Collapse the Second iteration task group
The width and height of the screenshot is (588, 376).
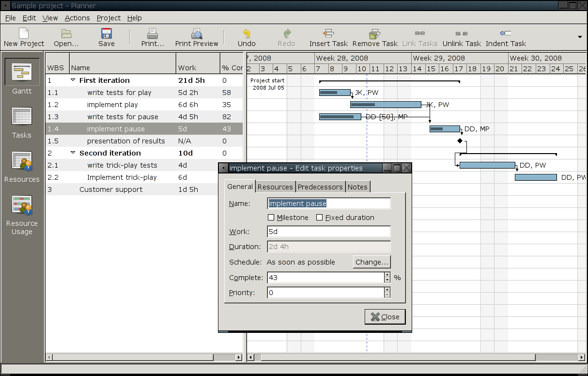[73, 153]
